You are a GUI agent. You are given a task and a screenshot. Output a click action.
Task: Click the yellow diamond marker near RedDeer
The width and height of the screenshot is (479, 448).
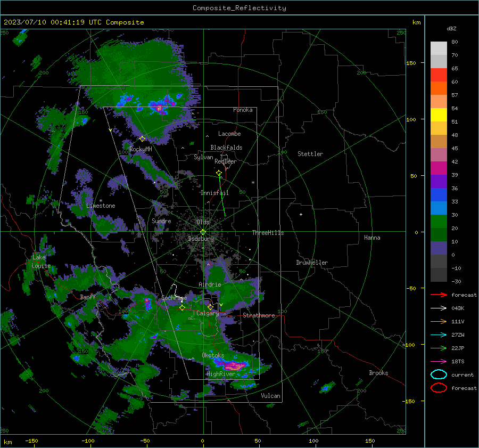click(x=219, y=173)
